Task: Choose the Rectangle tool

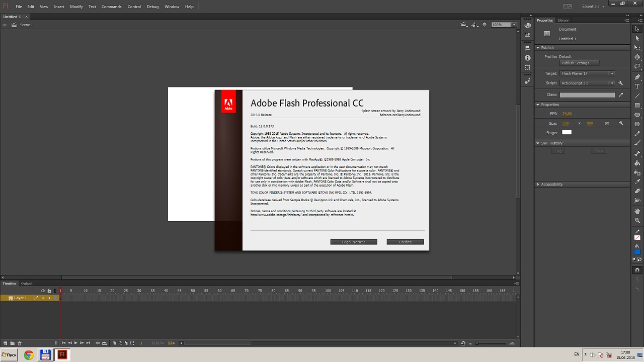Action: point(637,106)
